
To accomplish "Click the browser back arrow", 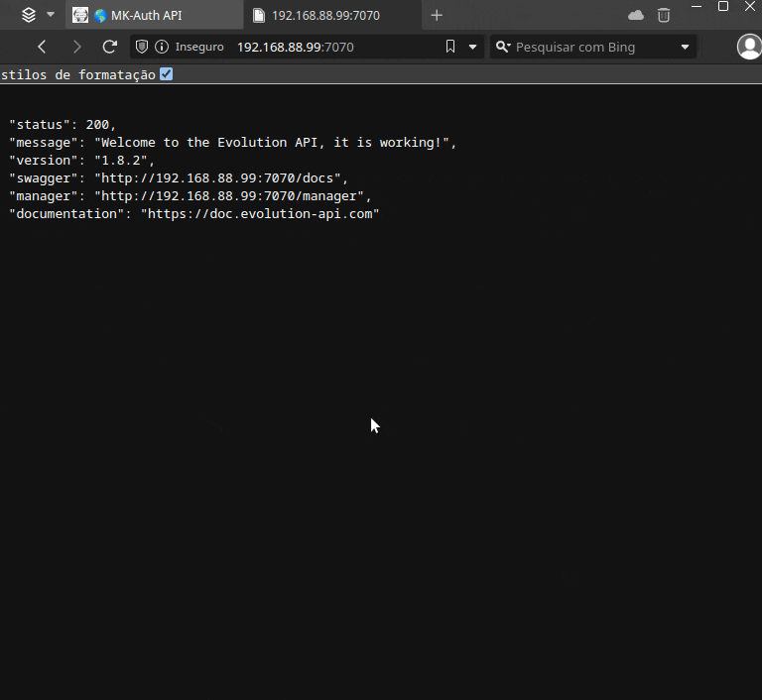I will [x=42, y=47].
